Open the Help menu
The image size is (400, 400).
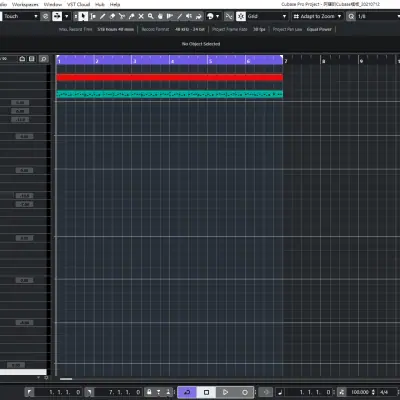[115, 4]
